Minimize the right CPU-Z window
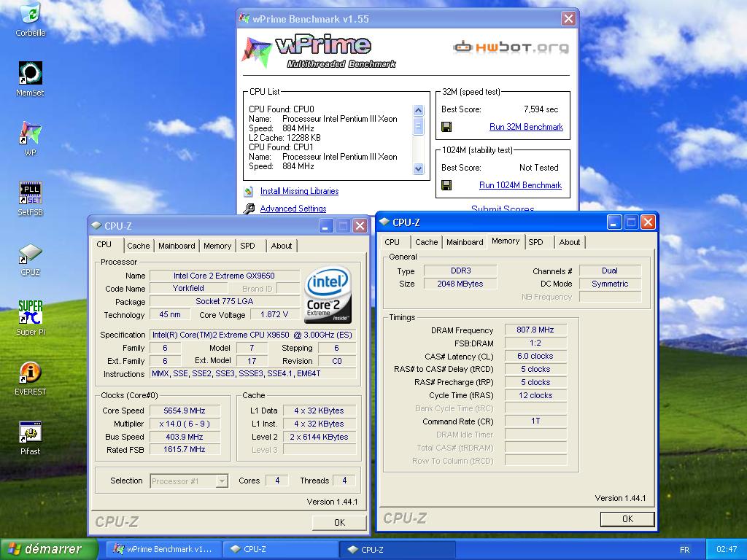This screenshot has width=747, height=560. [x=614, y=222]
